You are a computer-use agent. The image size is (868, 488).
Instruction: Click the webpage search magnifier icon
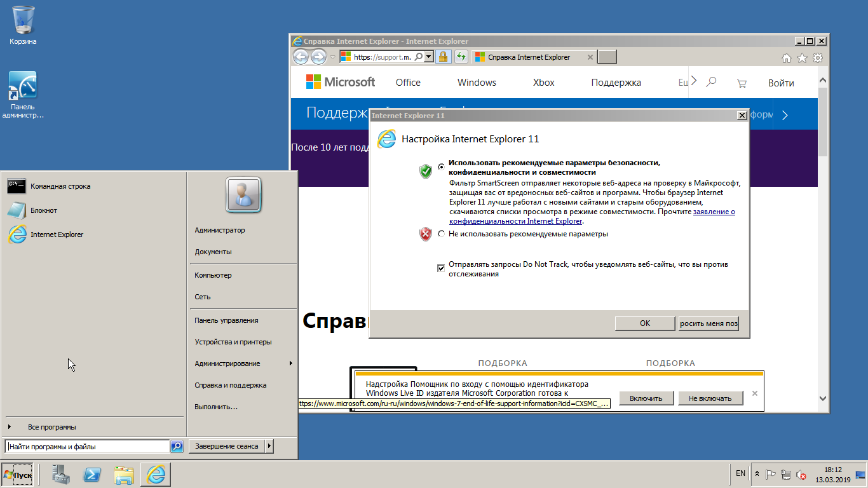712,82
